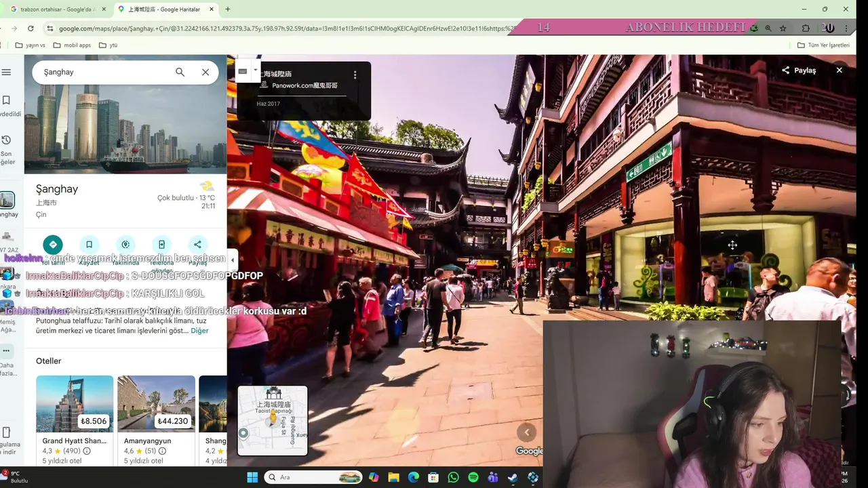This screenshot has width=868, height=488.
Task: Open the Windows Start menu
Action: [x=252, y=477]
